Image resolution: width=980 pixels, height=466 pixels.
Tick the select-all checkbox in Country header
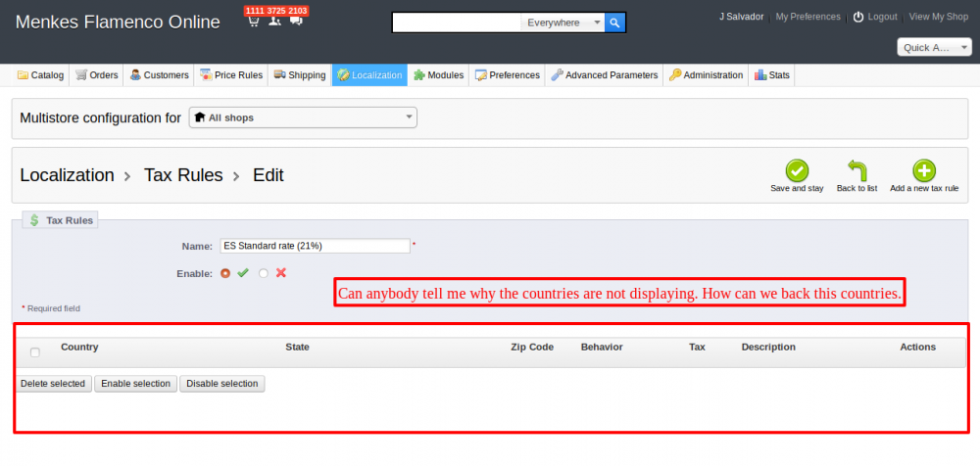click(x=35, y=352)
